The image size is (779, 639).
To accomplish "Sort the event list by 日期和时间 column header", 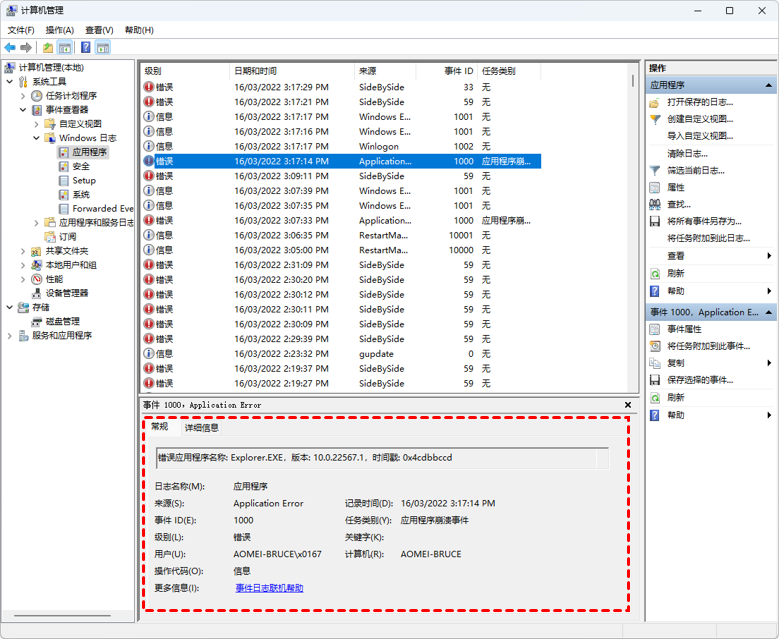I will [x=256, y=71].
